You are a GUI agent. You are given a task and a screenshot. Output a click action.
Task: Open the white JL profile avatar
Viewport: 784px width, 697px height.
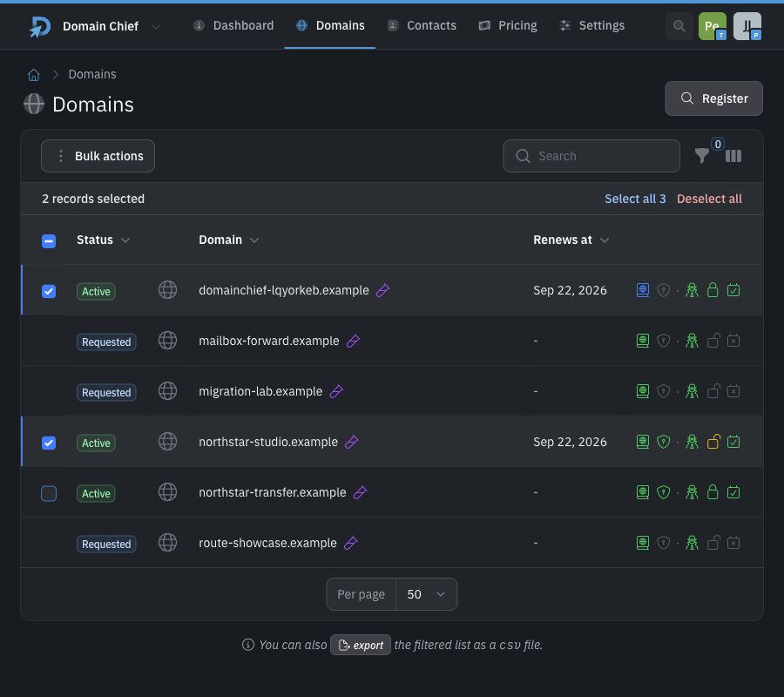pos(747,26)
